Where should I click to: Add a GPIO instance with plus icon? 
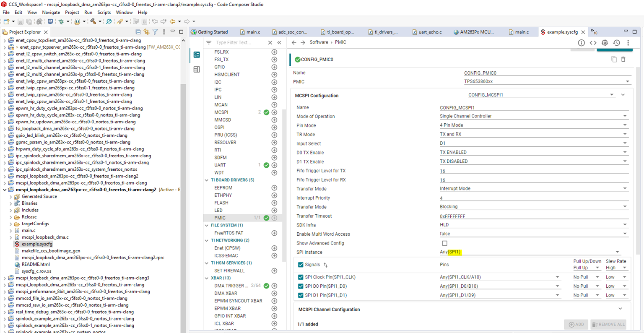274,67
